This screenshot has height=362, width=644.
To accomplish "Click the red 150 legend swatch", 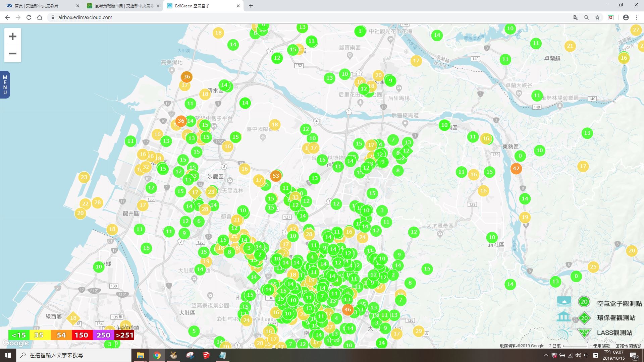I will pos(82,335).
